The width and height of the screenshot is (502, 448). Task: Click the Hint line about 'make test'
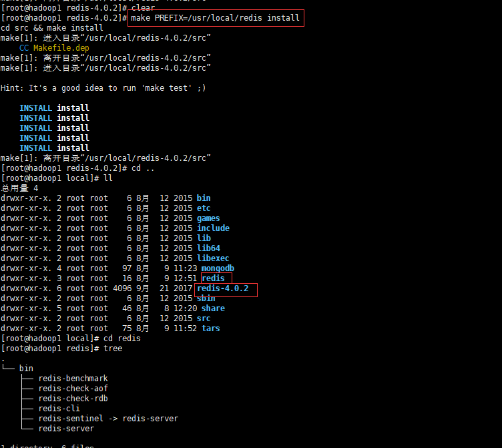(103, 88)
